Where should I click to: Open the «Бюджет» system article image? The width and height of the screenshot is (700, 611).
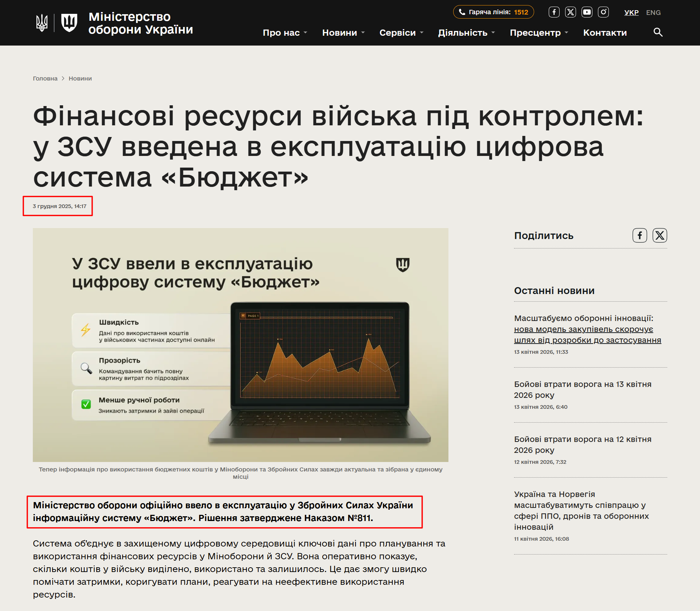click(241, 345)
